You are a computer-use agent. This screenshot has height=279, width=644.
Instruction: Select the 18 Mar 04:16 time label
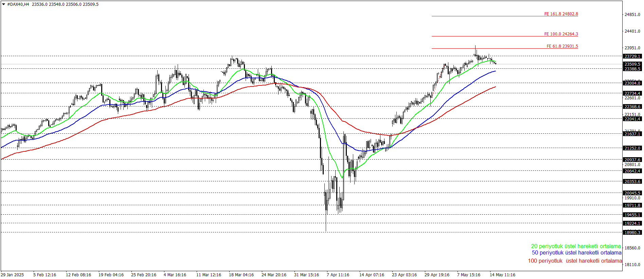pos(241,275)
